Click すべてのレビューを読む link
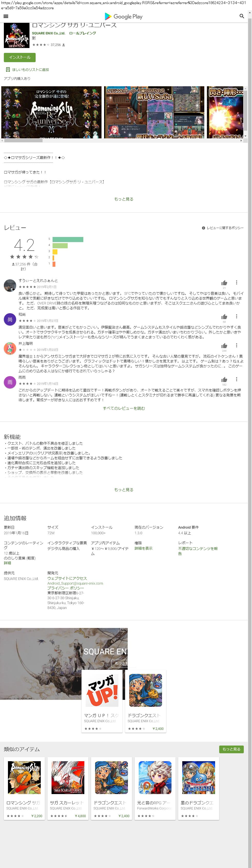The width and height of the screenshot is (252, 868). coord(124,408)
